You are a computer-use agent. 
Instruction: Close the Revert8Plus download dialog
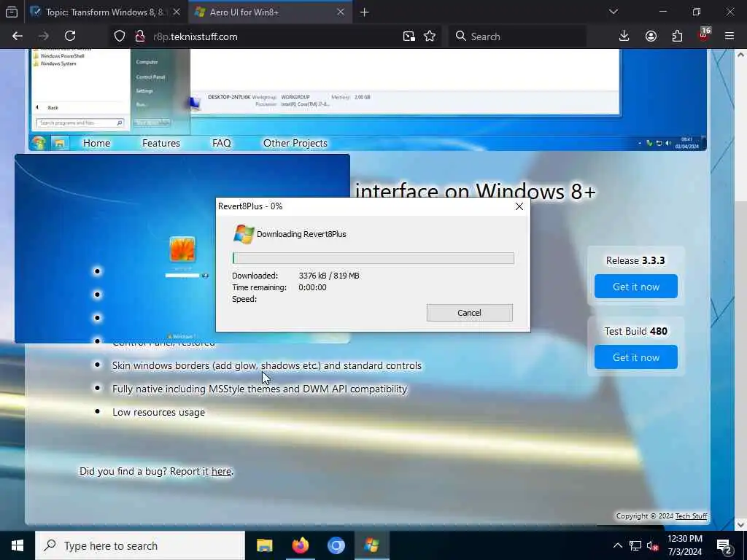pos(519,206)
